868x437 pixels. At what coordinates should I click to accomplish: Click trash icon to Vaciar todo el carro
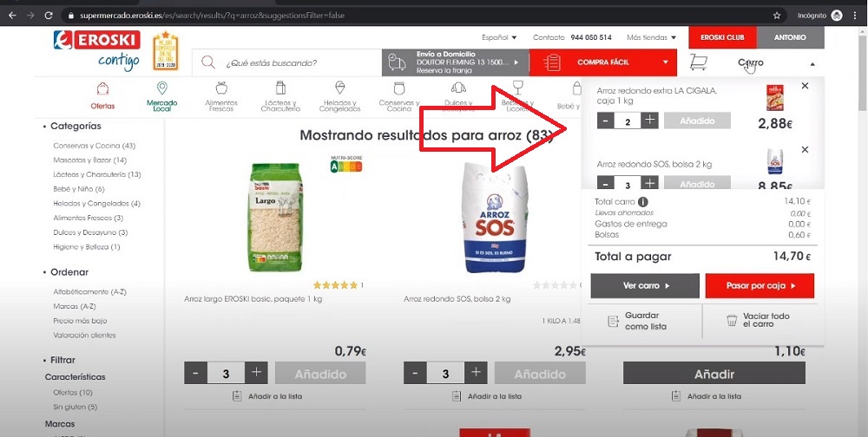[732, 321]
